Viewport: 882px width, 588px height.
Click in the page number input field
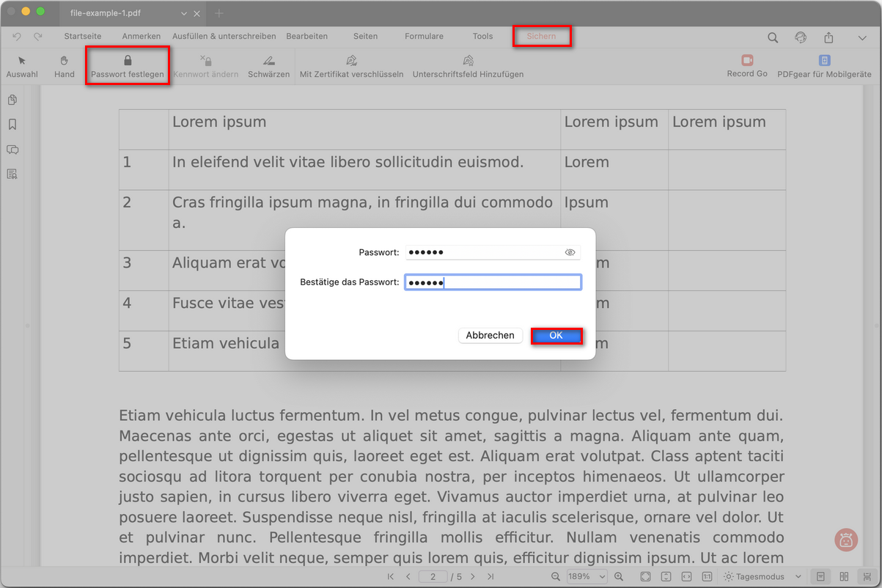(433, 576)
